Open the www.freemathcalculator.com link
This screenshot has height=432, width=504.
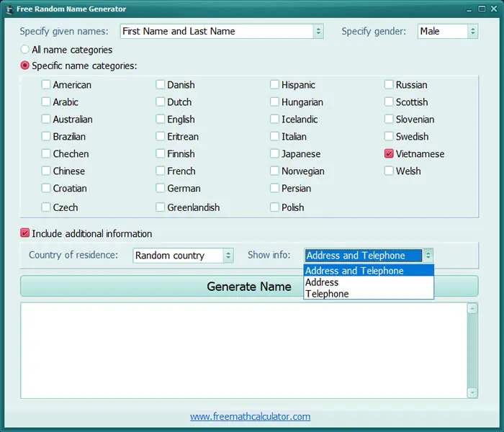coord(250,417)
